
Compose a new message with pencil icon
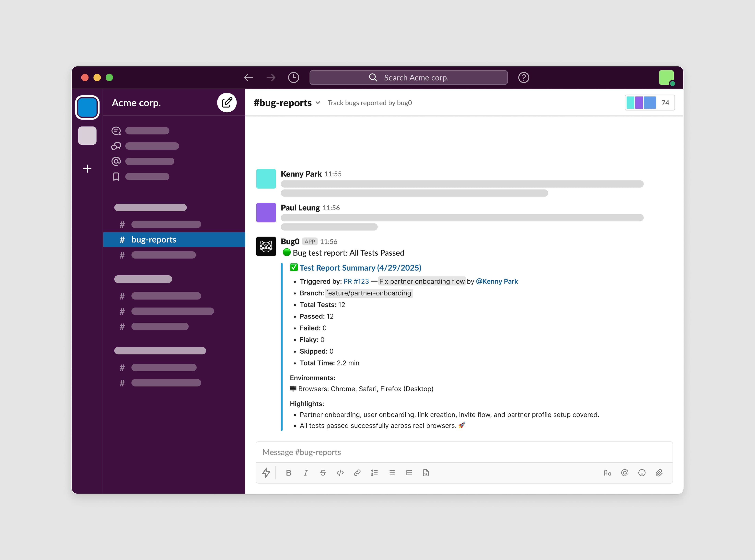(x=226, y=102)
